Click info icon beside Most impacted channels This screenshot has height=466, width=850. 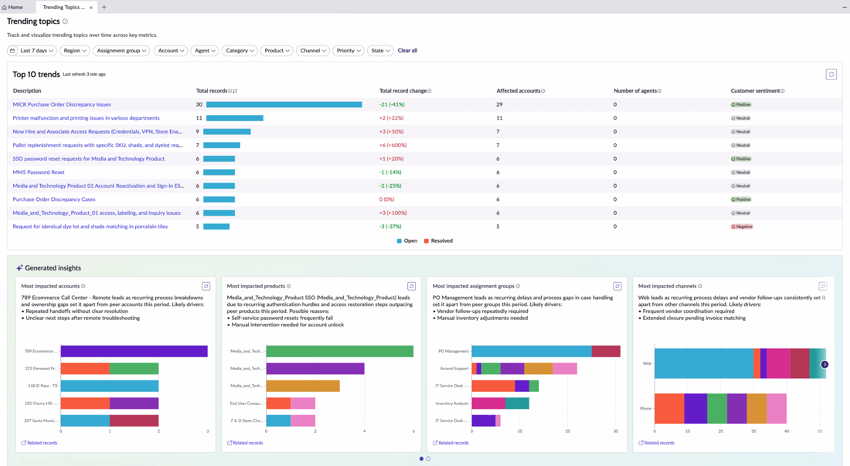click(x=700, y=286)
